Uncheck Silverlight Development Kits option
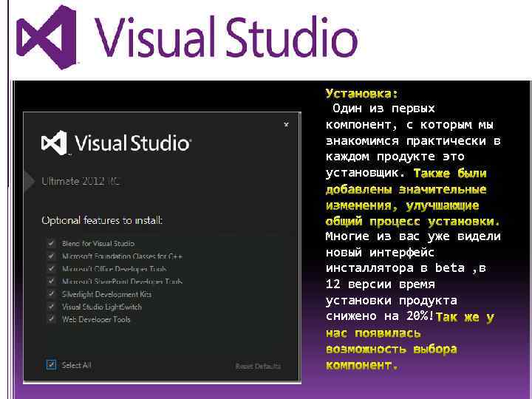The image size is (532, 399). 51,293
